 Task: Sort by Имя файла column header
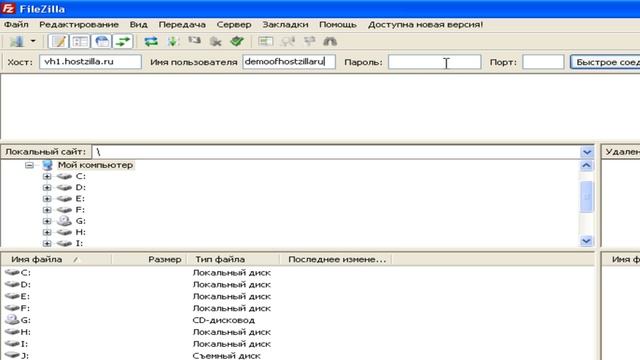[56, 259]
